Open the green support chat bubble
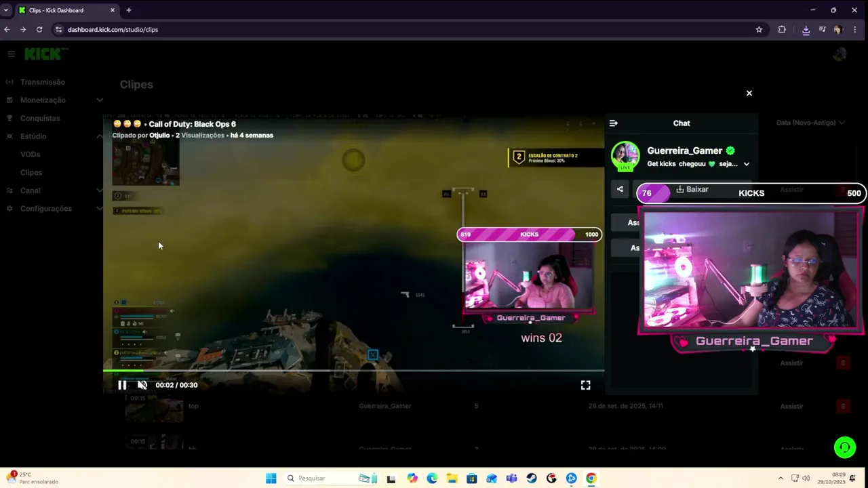This screenshot has width=868, height=488. tap(845, 447)
